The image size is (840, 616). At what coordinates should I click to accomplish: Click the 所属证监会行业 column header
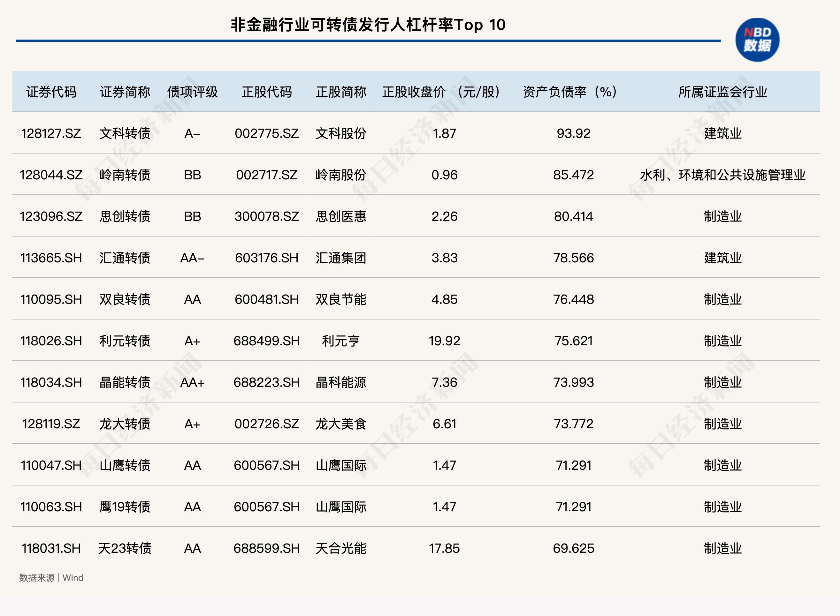coord(722,92)
